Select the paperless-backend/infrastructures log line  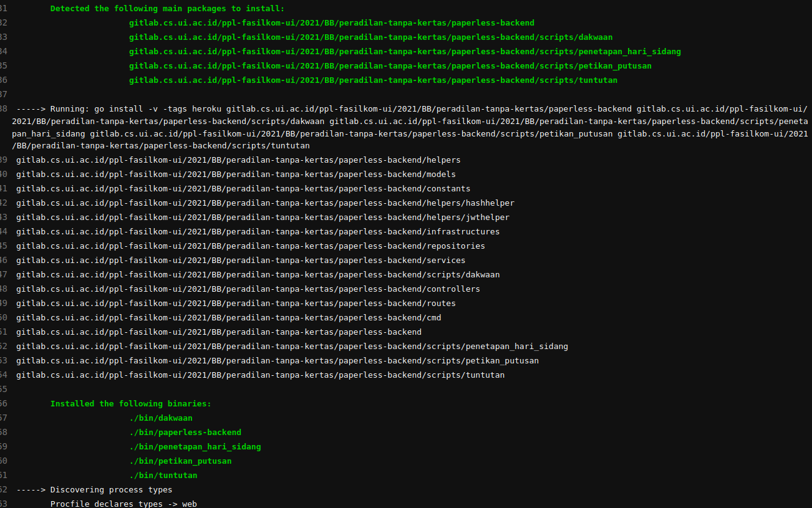[258, 232]
